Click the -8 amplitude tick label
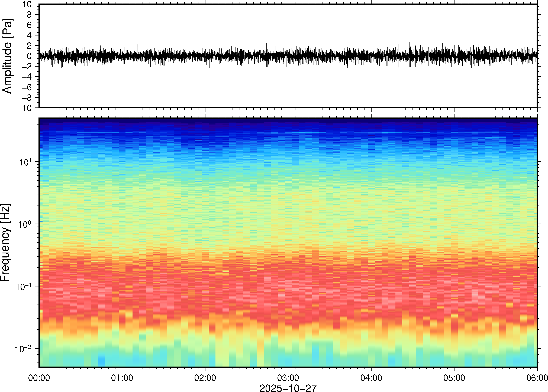The width and height of the screenshot is (548, 392). pos(27,98)
